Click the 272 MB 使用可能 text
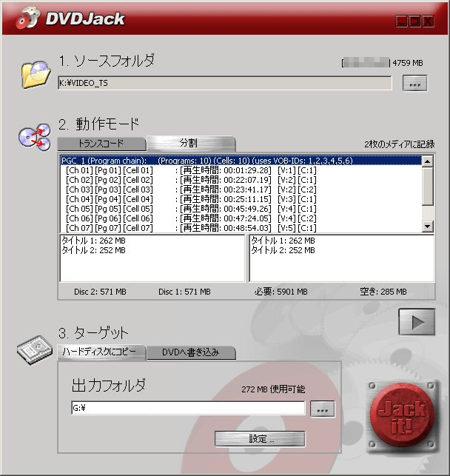Image resolution: width=450 pixels, height=476 pixels. 273,389
